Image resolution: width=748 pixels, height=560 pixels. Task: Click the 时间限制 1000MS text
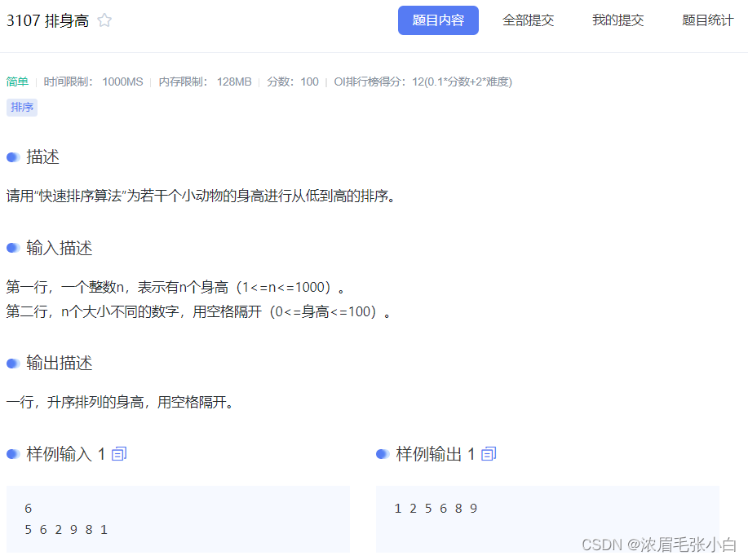[x=94, y=82]
